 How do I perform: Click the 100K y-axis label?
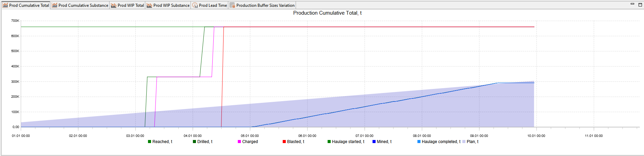coord(15,112)
